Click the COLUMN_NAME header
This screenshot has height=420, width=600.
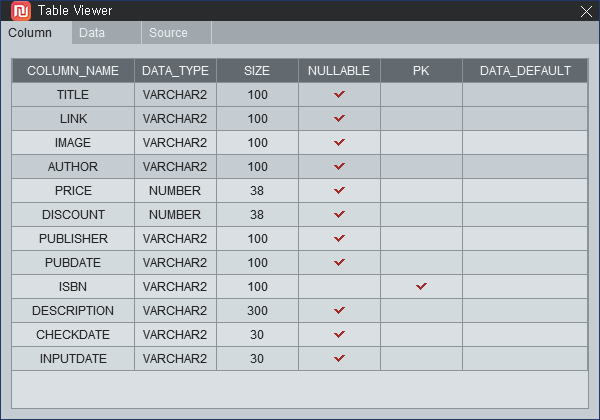pyautogui.click(x=73, y=71)
